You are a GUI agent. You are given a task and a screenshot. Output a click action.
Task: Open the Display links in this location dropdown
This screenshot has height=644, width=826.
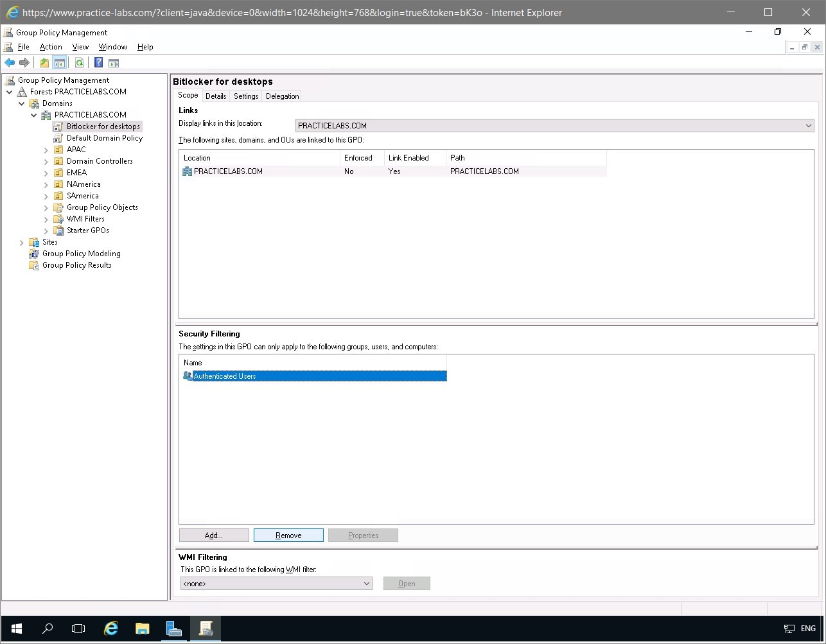(808, 125)
